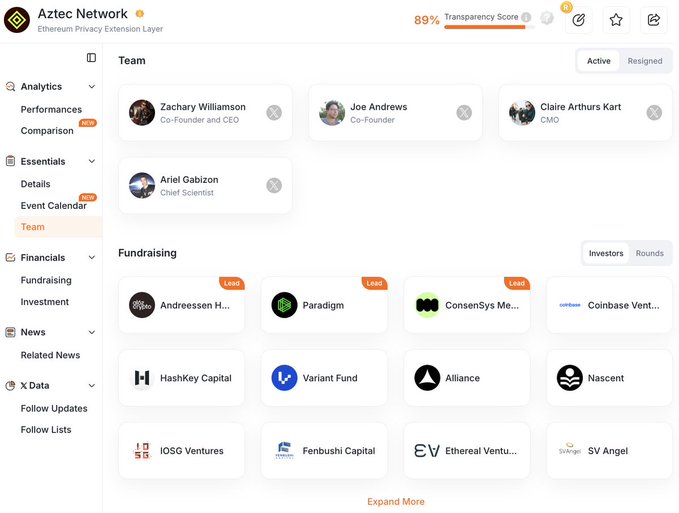
Task: Open Details in the sidebar
Action: tap(36, 184)
